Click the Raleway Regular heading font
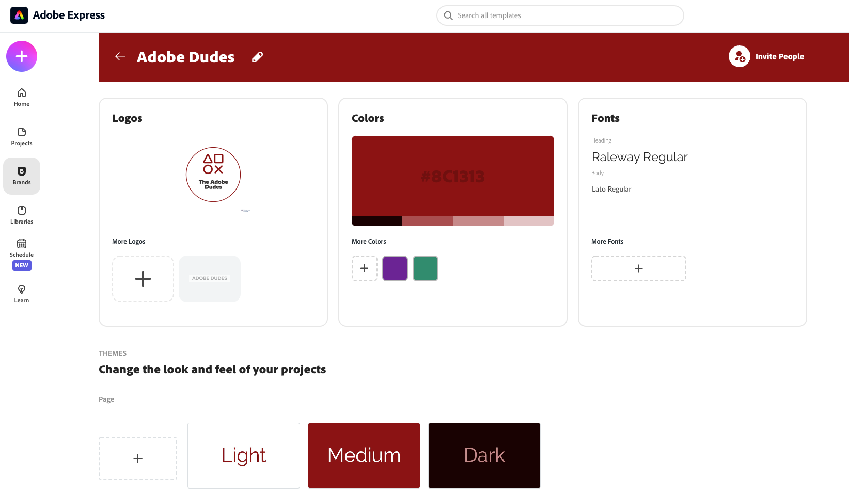849x504 pixels. (x=640, y=157)
